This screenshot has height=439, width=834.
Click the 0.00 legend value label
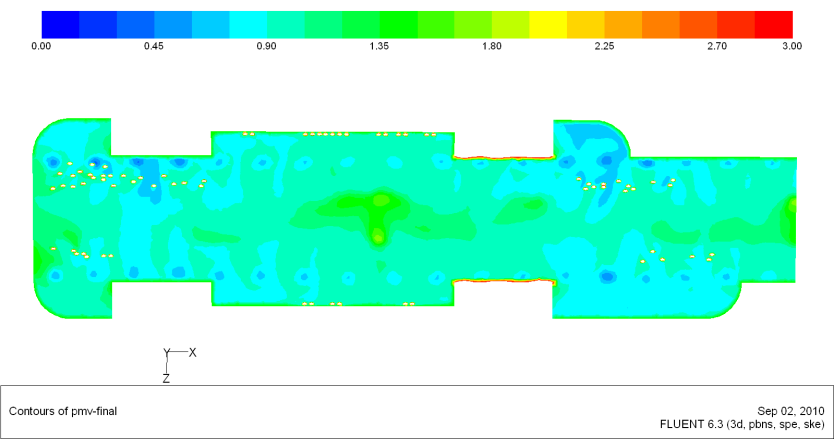coord(42,46)
